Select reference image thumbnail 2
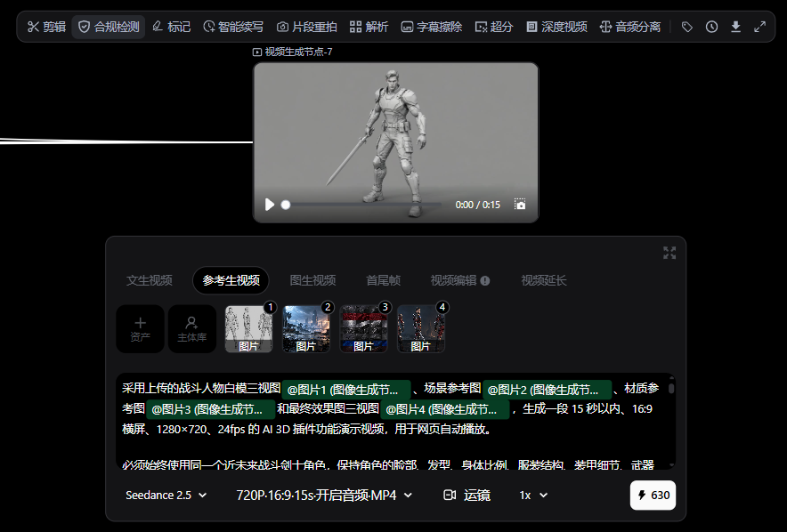The height and width of the screenshot is (532, 787). click(306, 329)
